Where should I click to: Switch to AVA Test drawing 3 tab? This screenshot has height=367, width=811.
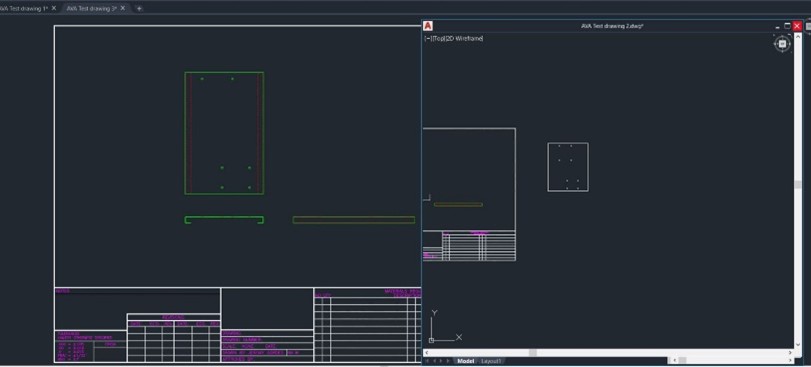pyautogui.click(x=91, y=9)
